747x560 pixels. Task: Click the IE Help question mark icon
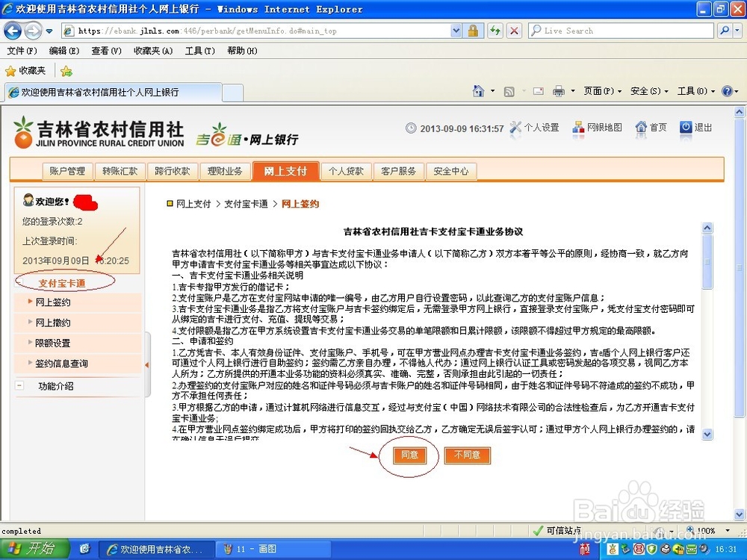pyautogui.click(x=727, y=91)
